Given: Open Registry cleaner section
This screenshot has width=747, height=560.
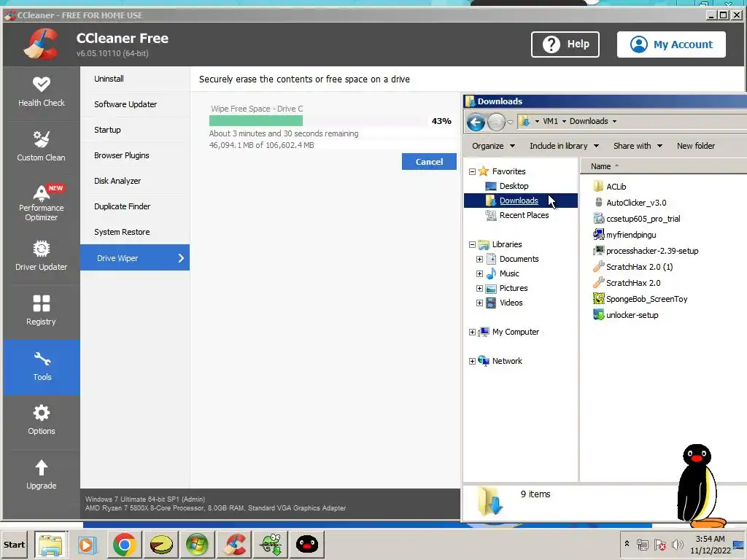Looking at the screenshot, I should click(42, 311).
